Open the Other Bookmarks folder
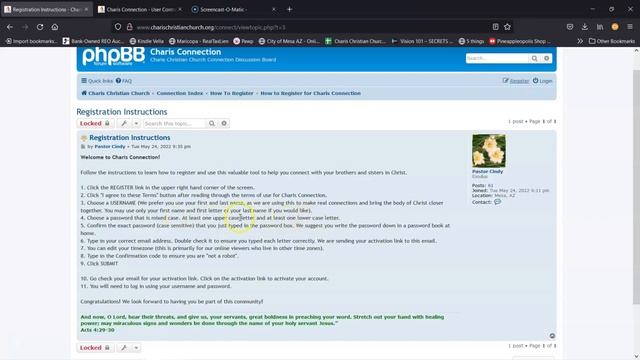640x360 pixels. 612,41
